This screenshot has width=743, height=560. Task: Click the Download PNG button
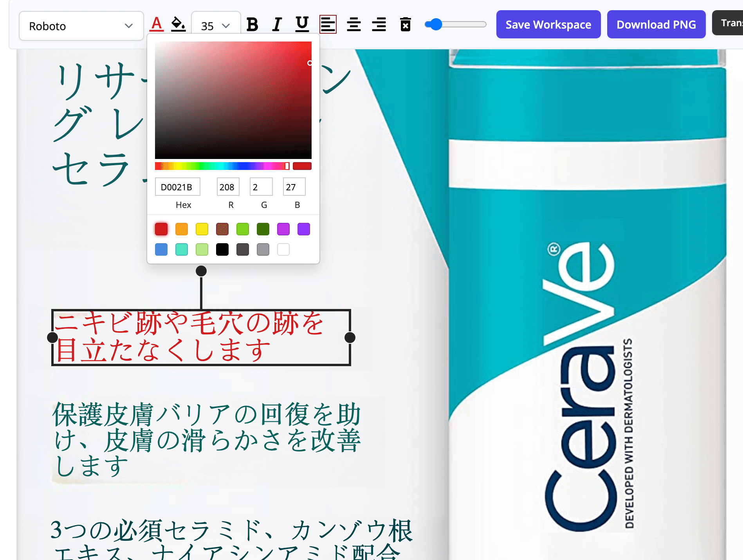[656, 24]
